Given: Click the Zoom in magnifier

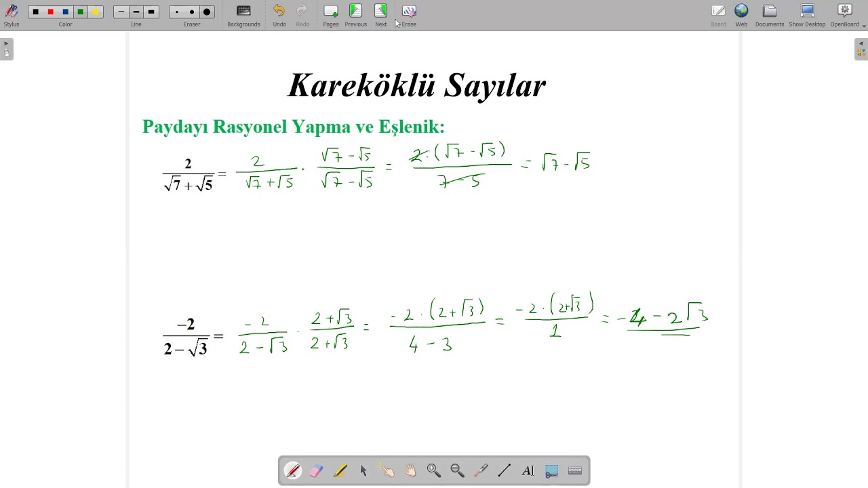Looking at the screenshot, I should coord(434,470).
